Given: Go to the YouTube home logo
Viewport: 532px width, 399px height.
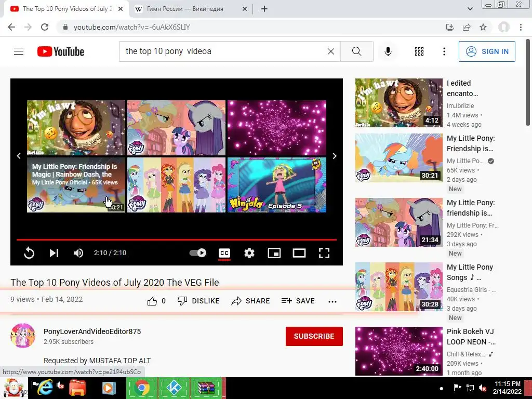Looking at the screenshot, I should [61, 51].
